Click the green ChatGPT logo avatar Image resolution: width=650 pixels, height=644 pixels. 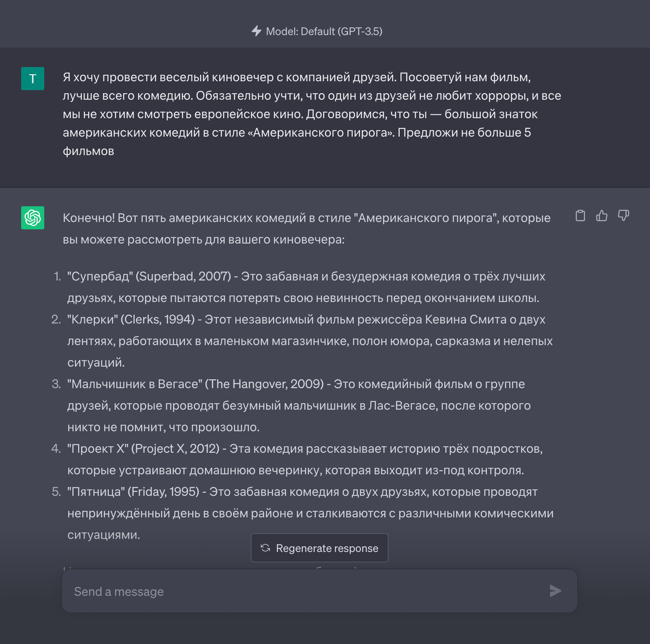point(32,218)
